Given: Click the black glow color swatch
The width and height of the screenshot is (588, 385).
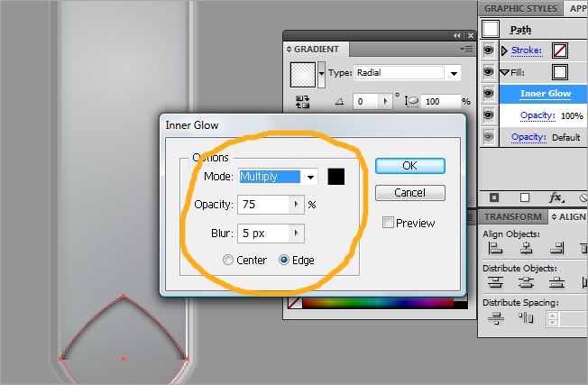Looking at the screenshot, I should 336,177.
